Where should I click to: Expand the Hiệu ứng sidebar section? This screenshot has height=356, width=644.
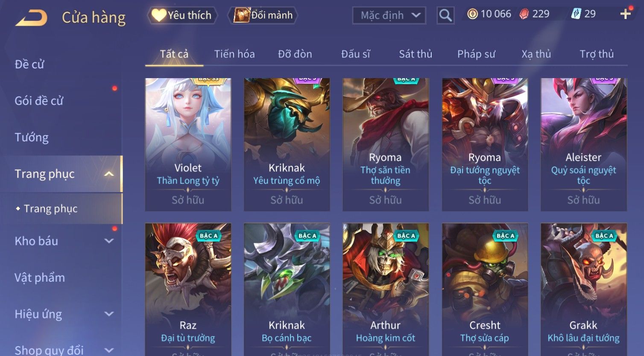[109, 314]
